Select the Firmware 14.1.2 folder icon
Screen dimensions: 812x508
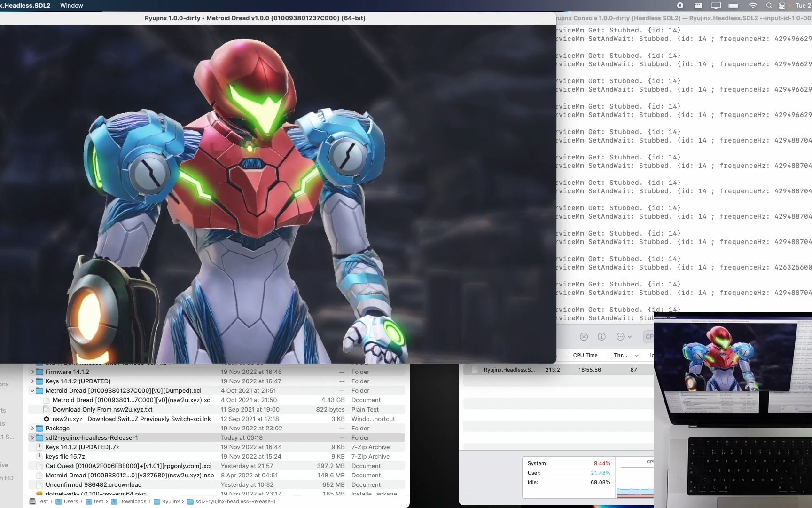40,372
